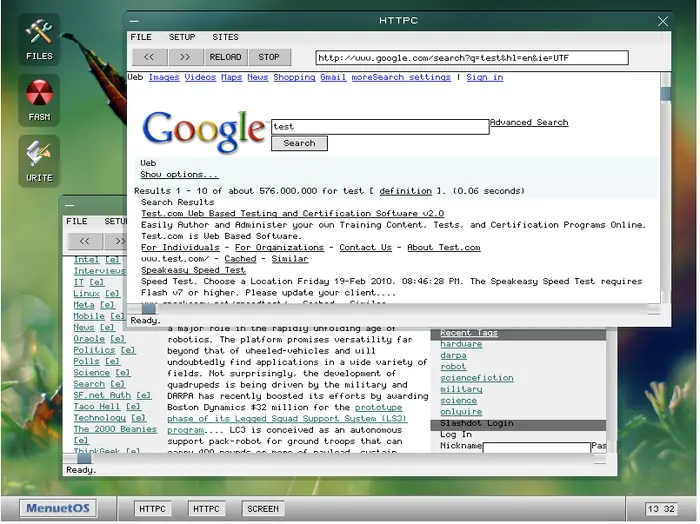The width and height of the screenshot is (700, 524).
Task: Open Similar link for www.test.com
Action: (290, 259)
